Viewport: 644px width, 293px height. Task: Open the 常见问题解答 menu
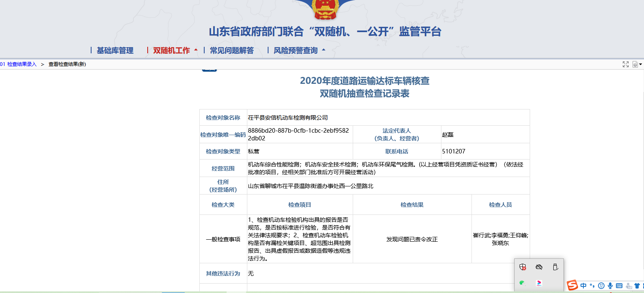pos(231,50)
